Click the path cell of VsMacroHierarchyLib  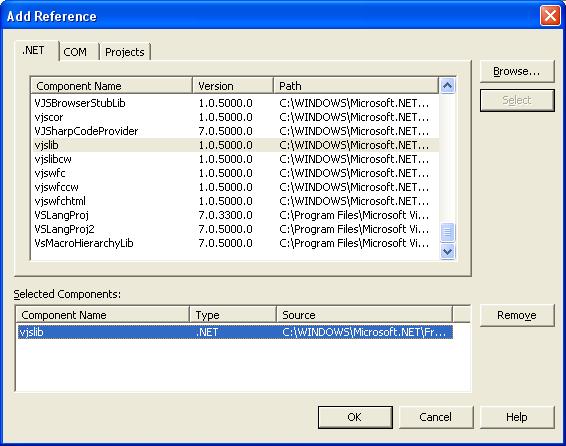coord(354,244)
